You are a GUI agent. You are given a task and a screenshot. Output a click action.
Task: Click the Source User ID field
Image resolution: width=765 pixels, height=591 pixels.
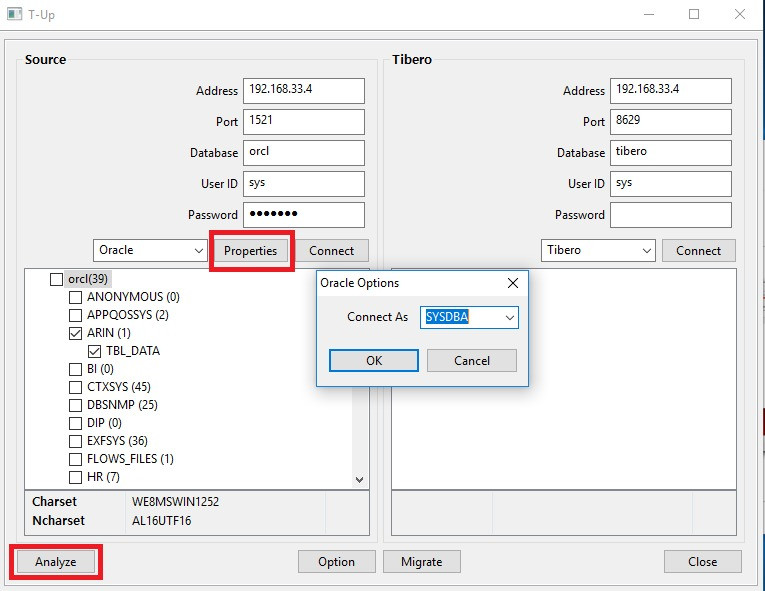[x=304, y=184]
